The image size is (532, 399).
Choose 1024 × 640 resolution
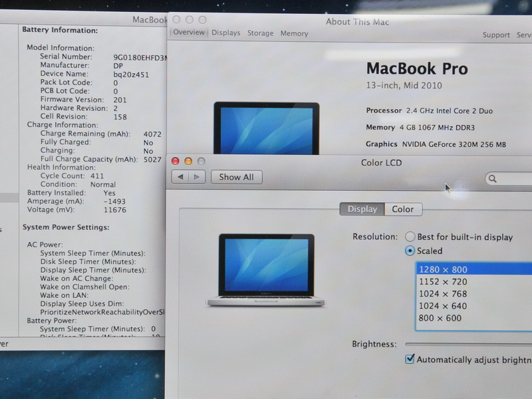pyautogui.click(x=474, y=306)
